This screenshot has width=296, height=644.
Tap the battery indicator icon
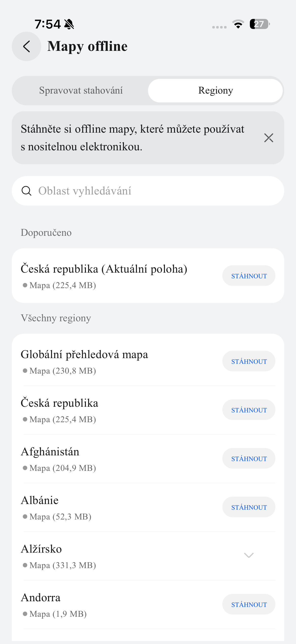(259, 24)
